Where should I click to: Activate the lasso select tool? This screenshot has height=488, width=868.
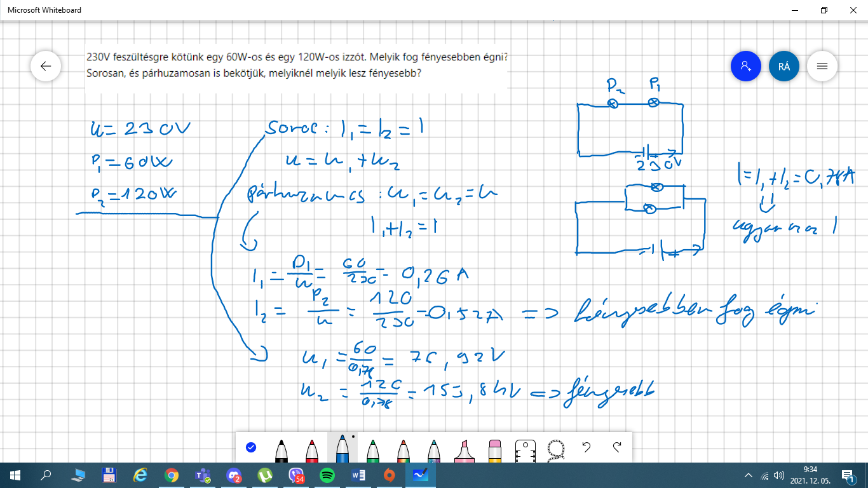coord(556,449)
